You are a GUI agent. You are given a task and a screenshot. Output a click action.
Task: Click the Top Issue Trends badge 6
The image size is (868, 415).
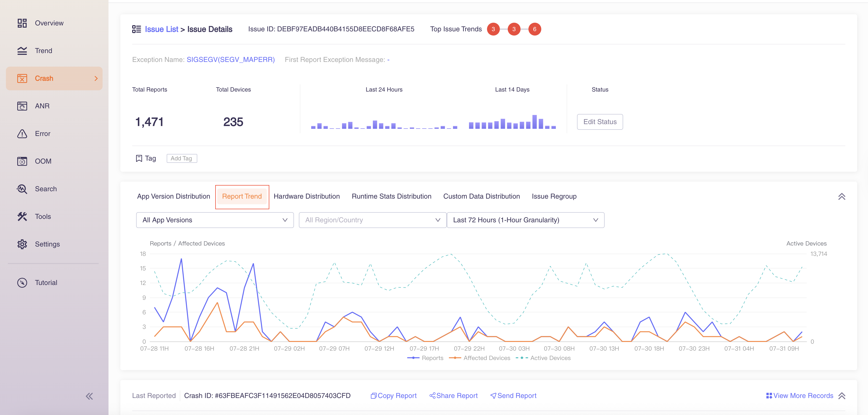[x=534, y=29]
